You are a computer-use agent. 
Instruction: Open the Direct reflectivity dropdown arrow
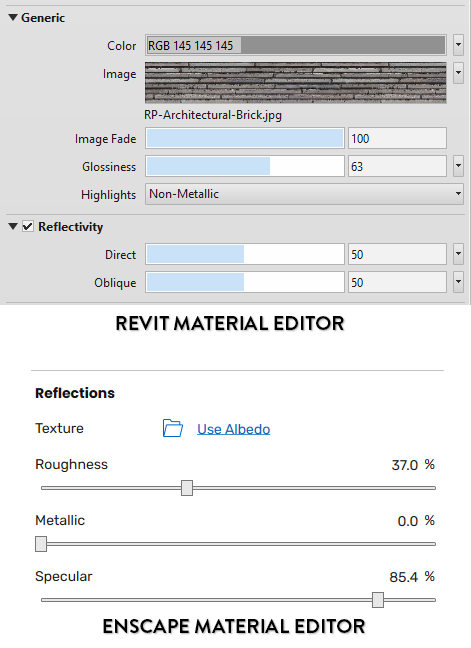[458, 254]
